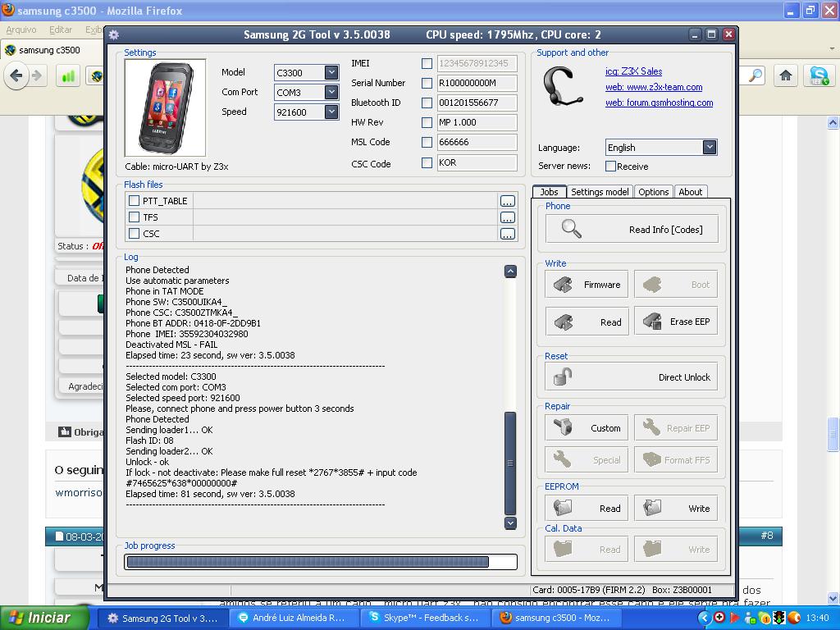Enable the HW Rev checkbox
Viewport: 840px width, 630px height.
point(427,122)
